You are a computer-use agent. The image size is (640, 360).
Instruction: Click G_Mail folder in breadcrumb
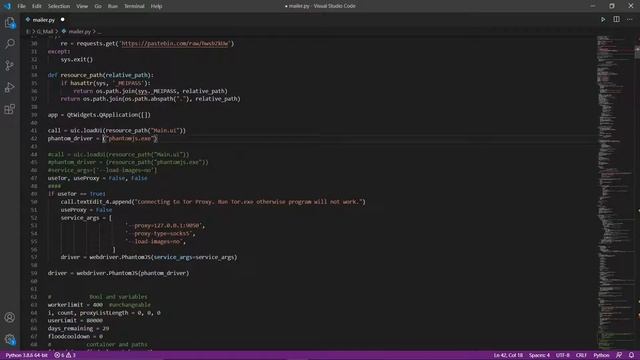(45, 31)
